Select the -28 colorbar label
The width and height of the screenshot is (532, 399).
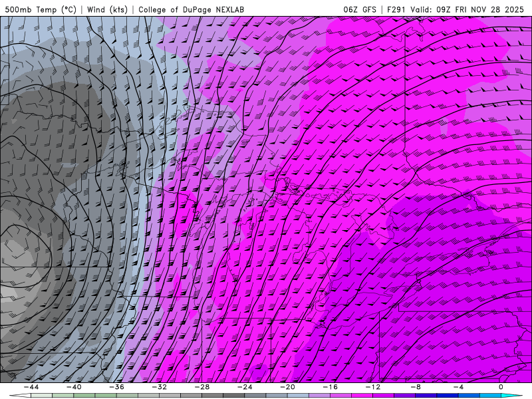(x=202, y=387)
